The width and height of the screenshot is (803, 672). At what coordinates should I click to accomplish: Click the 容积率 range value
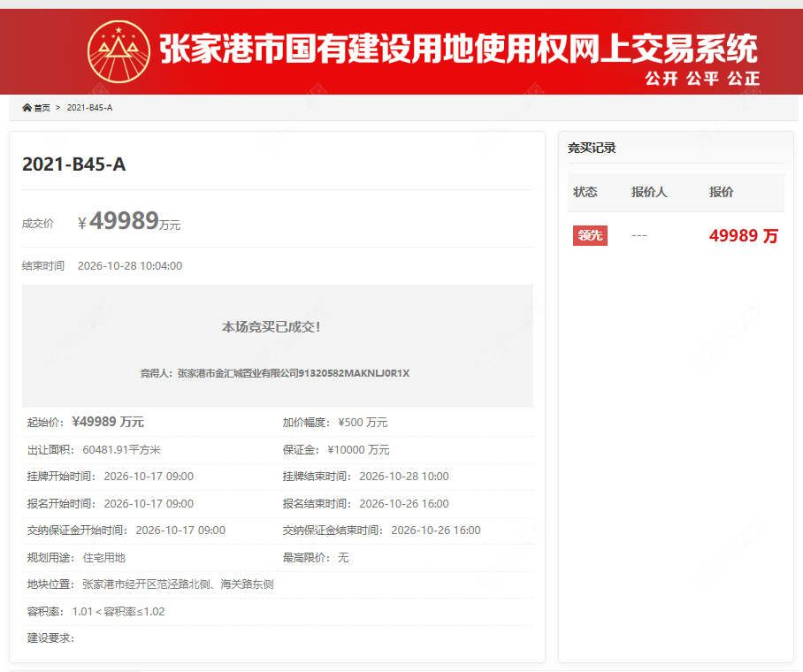[x=119, y=612]
